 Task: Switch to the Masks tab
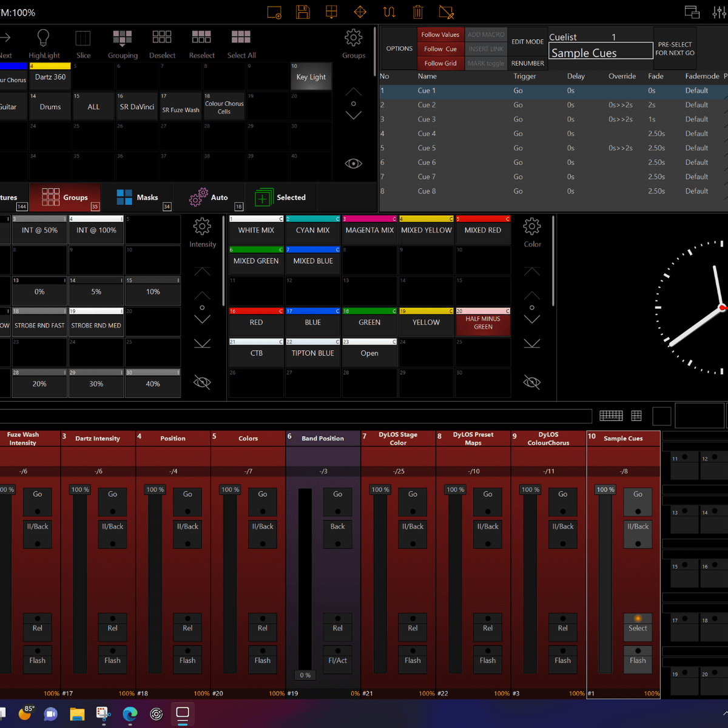pyautogui.click(x=138, y=197)
